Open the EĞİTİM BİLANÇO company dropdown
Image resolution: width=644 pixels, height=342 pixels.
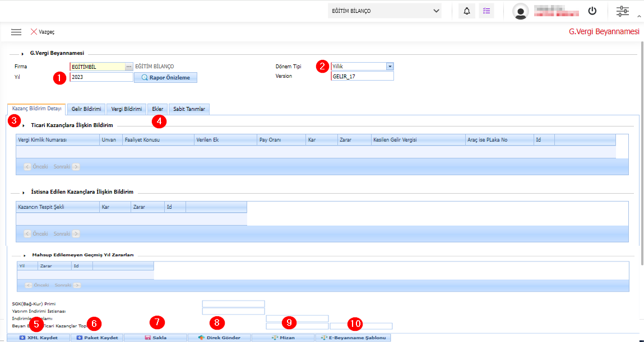click(x=384, y=11)
